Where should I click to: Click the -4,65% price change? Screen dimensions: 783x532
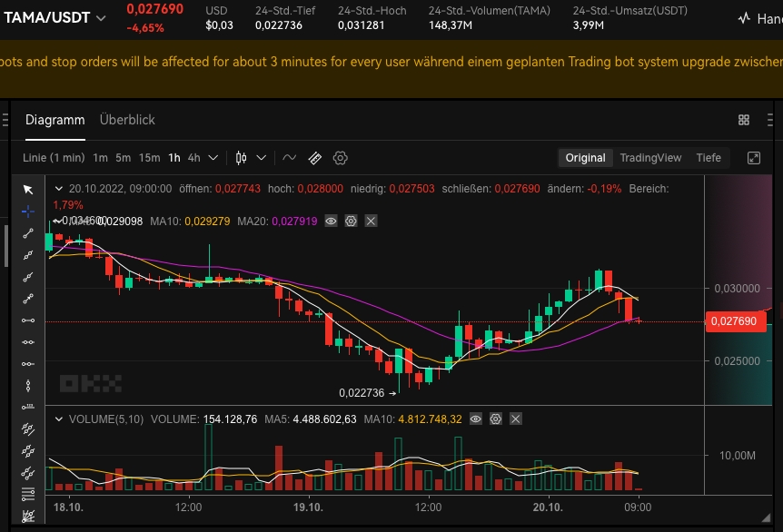(x=144, y=28)
